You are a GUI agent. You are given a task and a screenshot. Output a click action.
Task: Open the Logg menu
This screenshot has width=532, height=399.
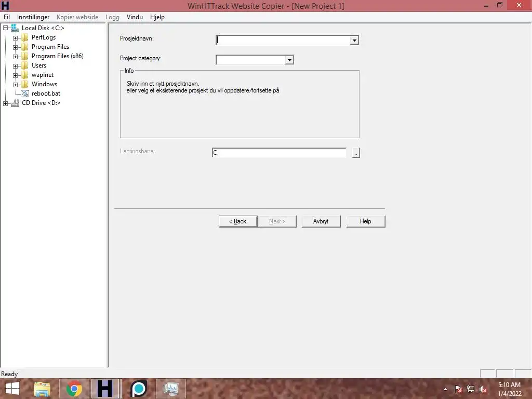pyautogui.click(x=112, y=17)
